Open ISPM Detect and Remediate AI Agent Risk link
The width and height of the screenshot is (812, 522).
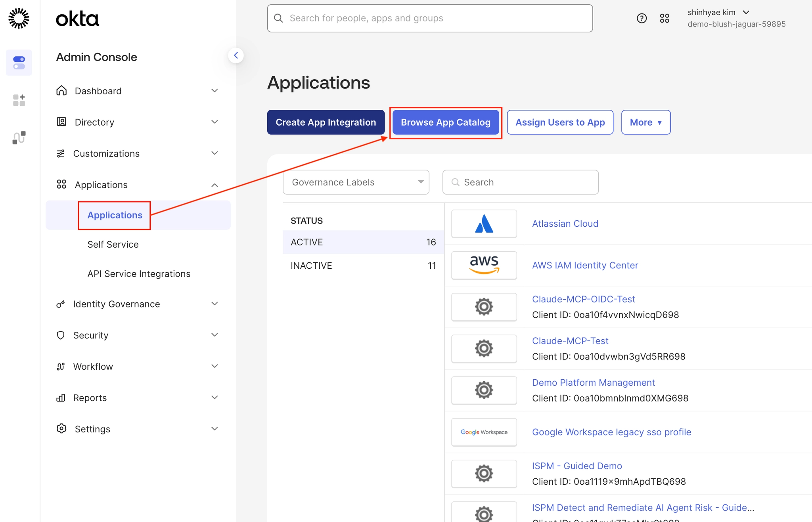click(643, 508)
